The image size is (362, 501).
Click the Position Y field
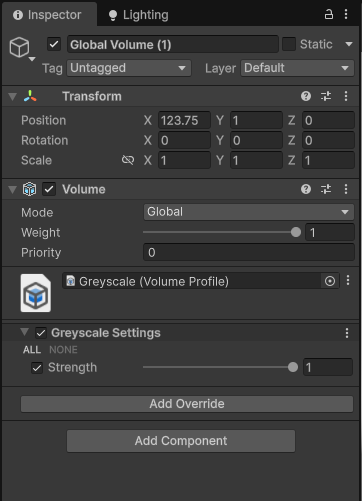tap(256, 120)
